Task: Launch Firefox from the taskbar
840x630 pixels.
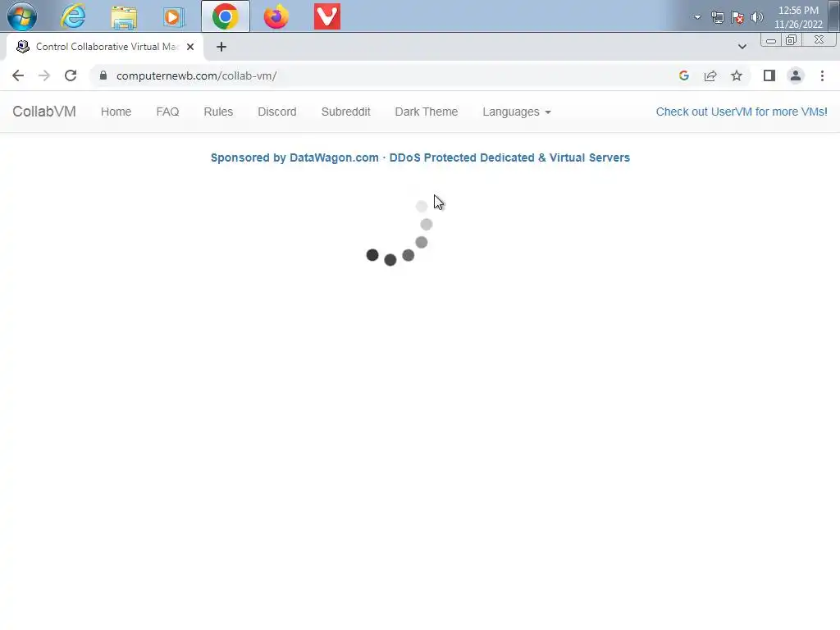Action: (x=276, y=16)
